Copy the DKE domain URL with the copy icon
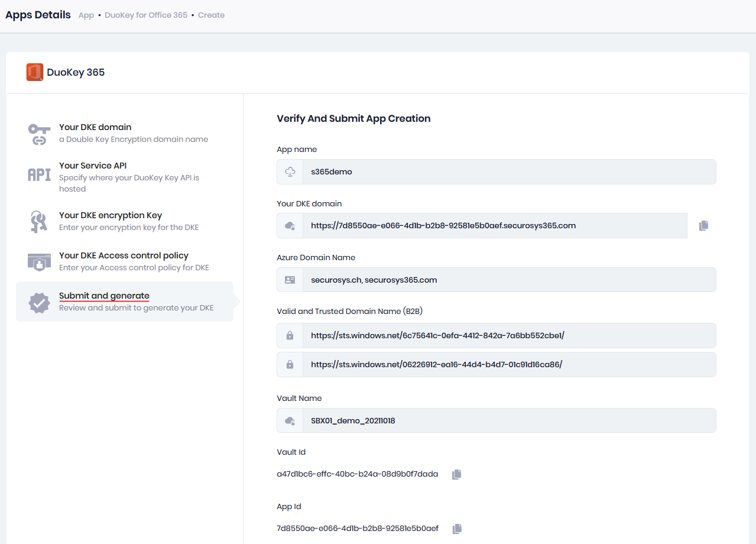 703,226
